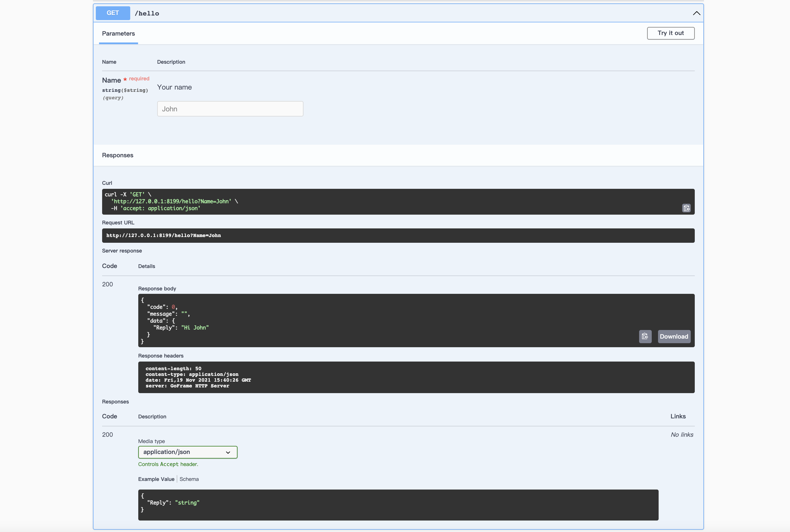Click the blue GET method badge
The image size is (790, 532).
113,13
